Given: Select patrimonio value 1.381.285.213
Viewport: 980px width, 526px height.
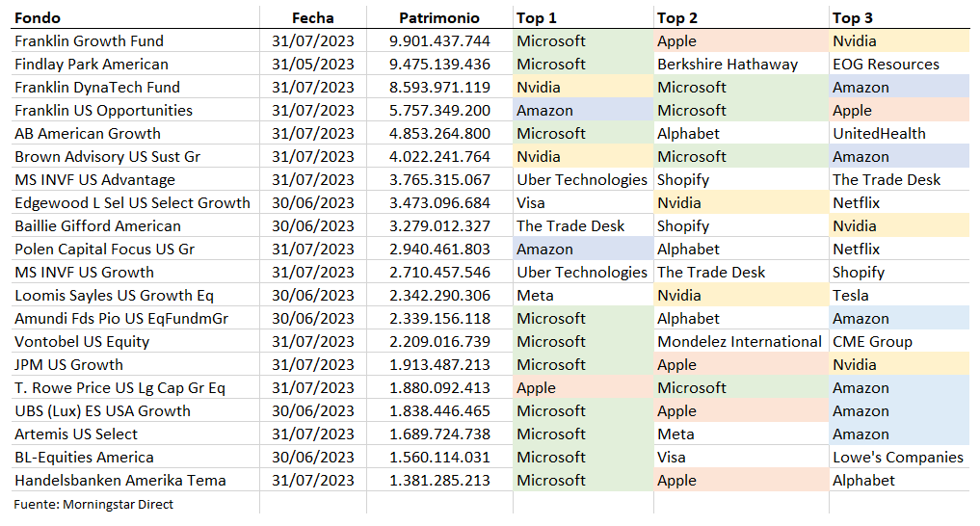Looking at the screenshot, I should [x=439, y=480].
